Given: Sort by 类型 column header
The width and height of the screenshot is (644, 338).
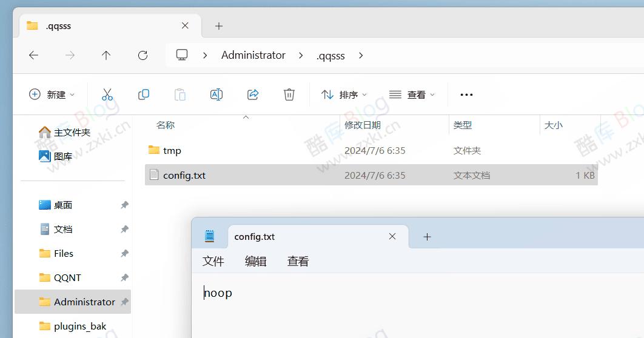Looking at the screenshot, I should [x=463, y=125].
